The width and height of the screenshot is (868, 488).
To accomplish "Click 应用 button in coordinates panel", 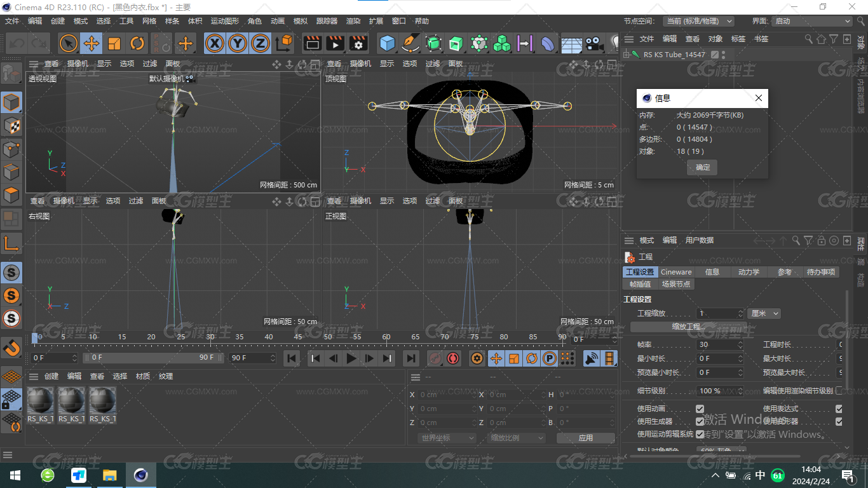I will [x=585, y=438].
